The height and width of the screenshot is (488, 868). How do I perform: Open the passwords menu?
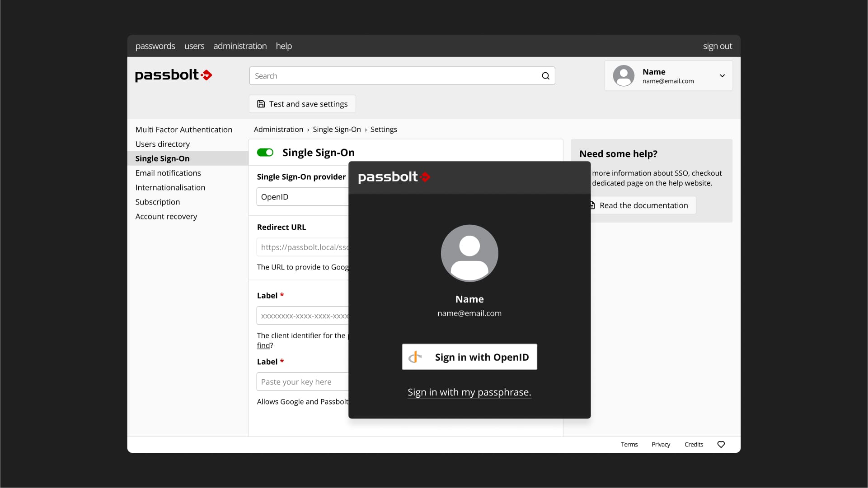coord(155,46)
